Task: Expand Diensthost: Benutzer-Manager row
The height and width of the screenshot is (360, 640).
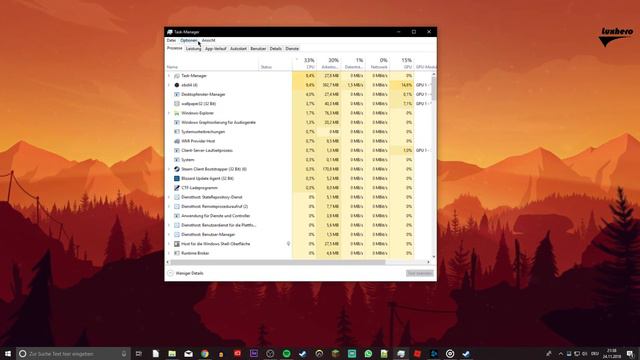Action: tap(169, 234)
